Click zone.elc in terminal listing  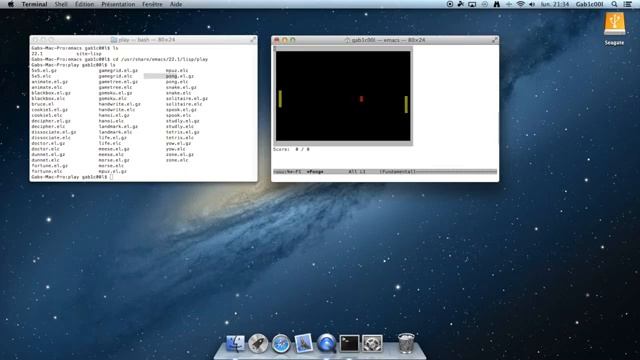tap(177, 160)
